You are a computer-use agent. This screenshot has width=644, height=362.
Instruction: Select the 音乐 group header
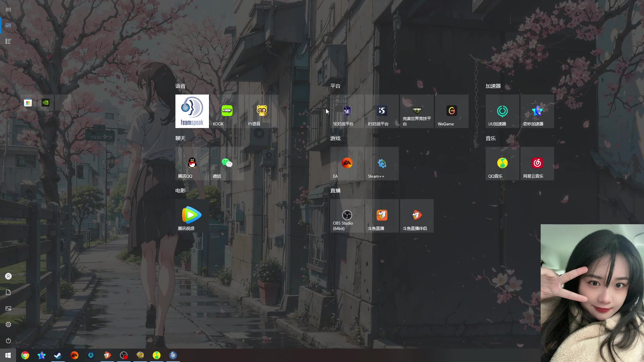click(491, 138)
